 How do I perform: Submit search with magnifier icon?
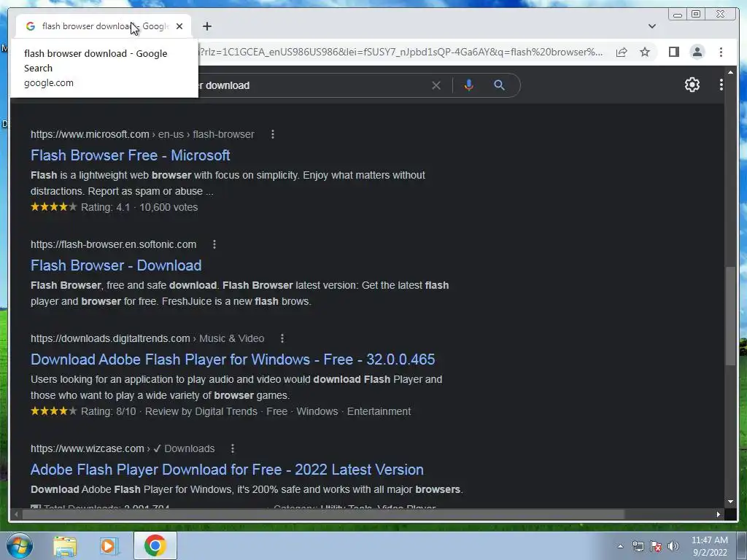[x=499, y=85]
